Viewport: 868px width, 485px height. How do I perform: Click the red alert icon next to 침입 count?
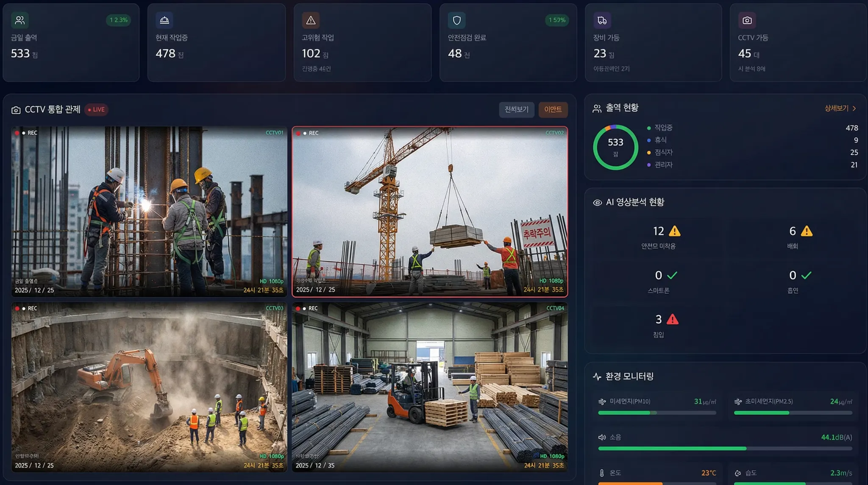coord(673,319)
